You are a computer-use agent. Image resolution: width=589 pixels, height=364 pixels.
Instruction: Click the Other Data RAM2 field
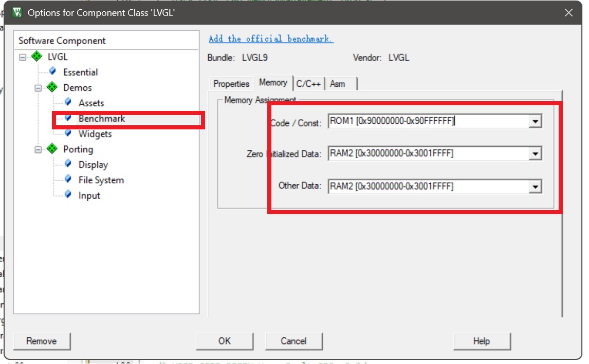click(428, 186)
